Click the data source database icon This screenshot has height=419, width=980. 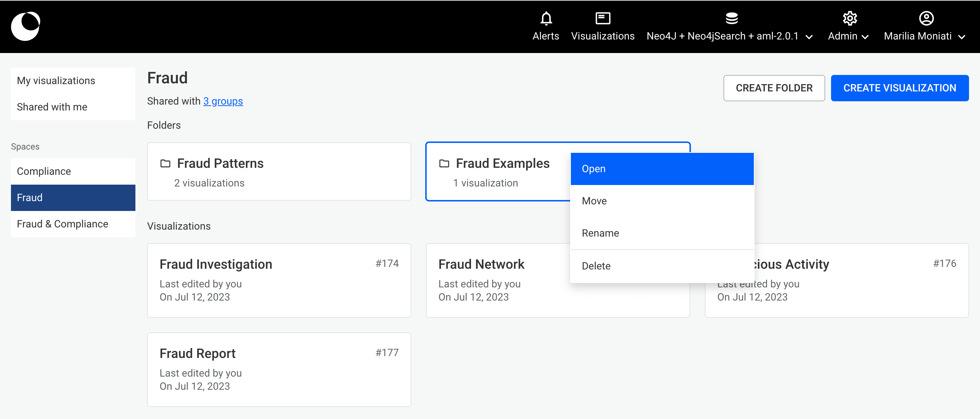(731, 18)
